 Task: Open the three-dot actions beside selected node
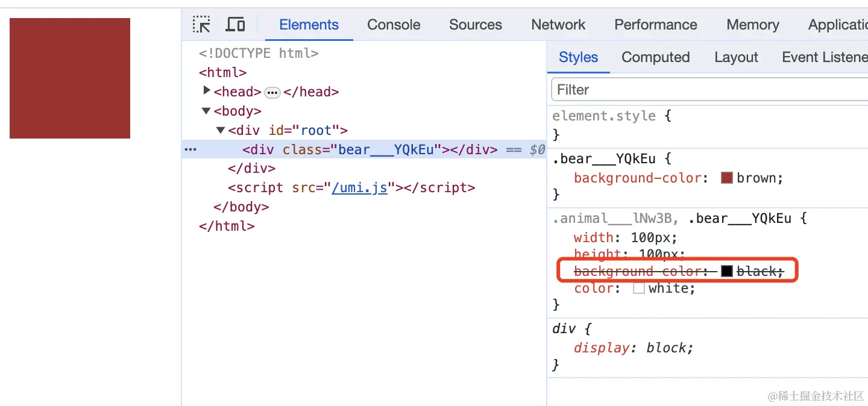[190, 149]
